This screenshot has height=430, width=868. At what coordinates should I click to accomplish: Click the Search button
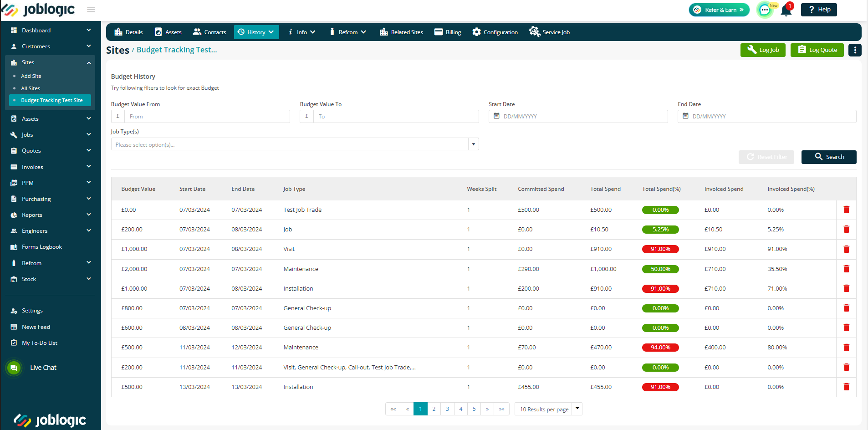[829, 157]
